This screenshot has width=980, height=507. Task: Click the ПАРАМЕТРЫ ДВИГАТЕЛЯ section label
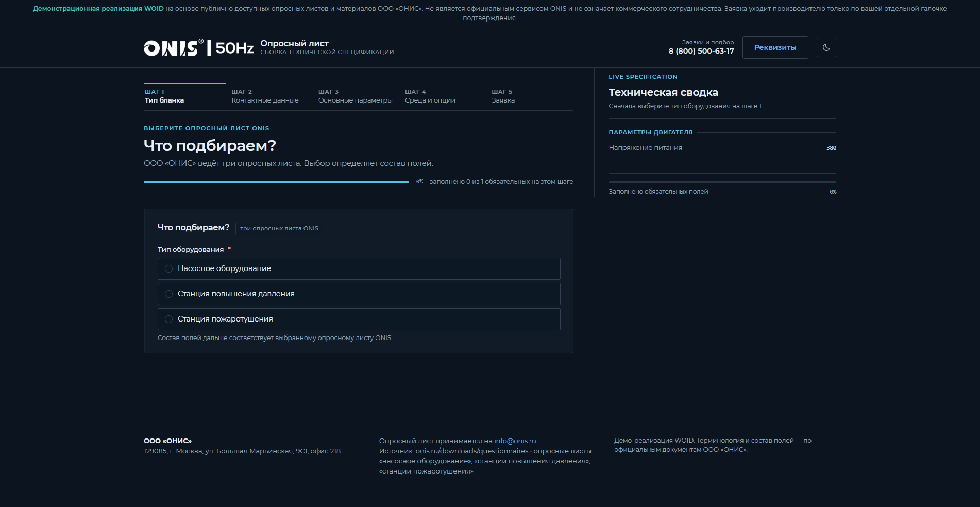pyautogui.click(x=651, y=132)
